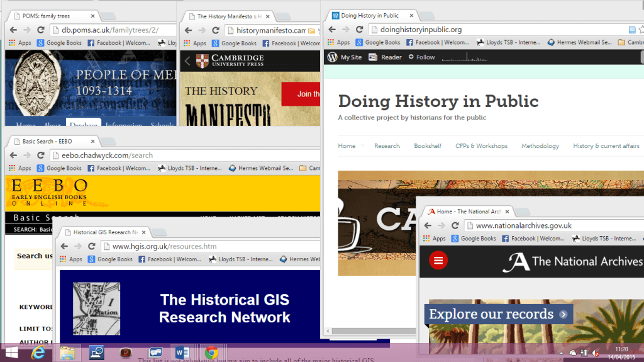Viewport: 644px width, 362px height.
Task: Select the Historical GIS Research Network tab
Action: pos(103,232)
